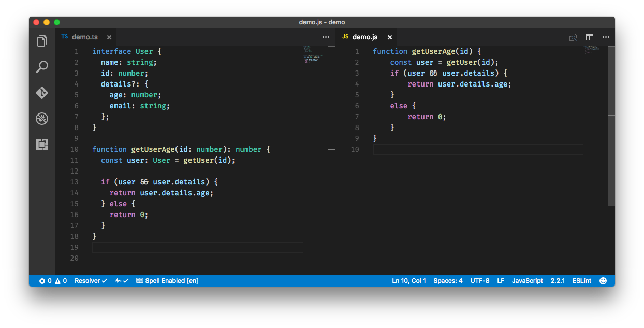Click the empty line 10 in demo.js
644x328 pixels.
(477, 150)
